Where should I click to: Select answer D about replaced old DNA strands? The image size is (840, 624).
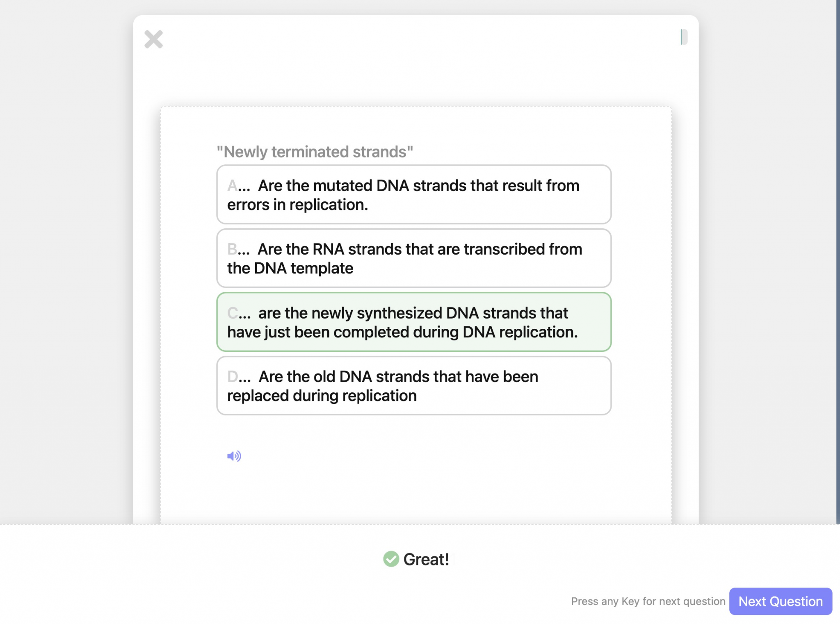[x=413, y=385]
